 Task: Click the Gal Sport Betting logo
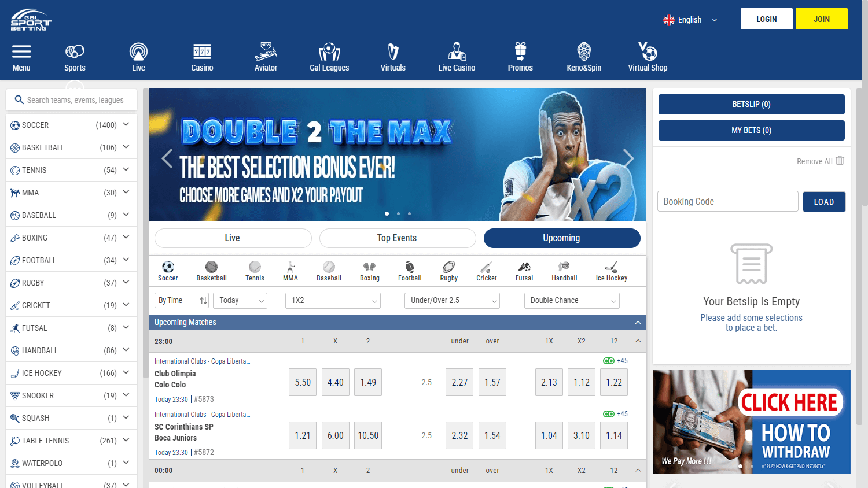pos(31,20)
